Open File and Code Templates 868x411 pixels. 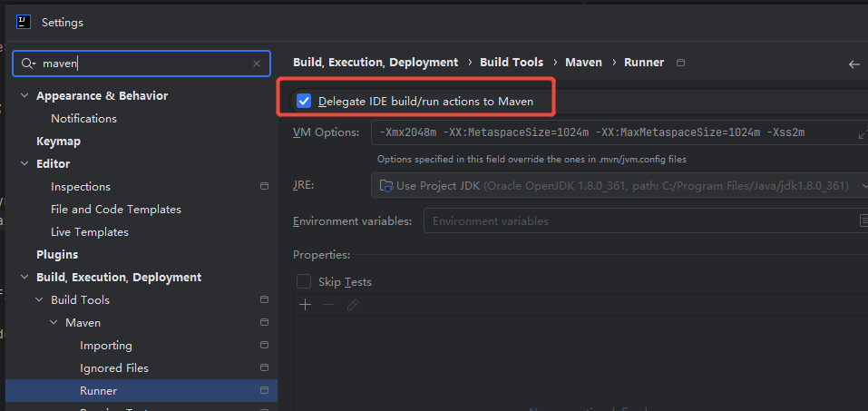pyautogui.click(x=116, y=210)
